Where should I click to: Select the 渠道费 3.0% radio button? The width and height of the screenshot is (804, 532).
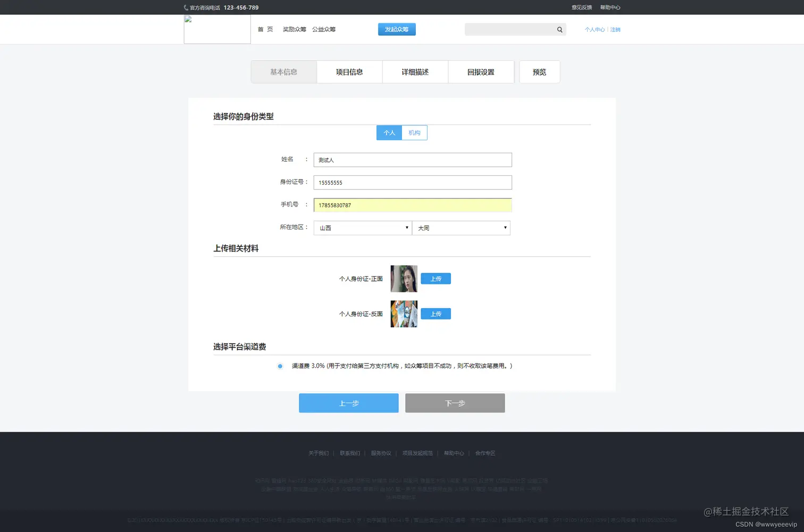280,366
